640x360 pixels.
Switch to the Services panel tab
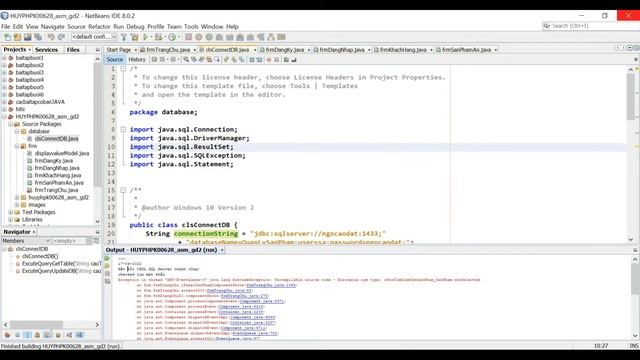coord(46,49)
